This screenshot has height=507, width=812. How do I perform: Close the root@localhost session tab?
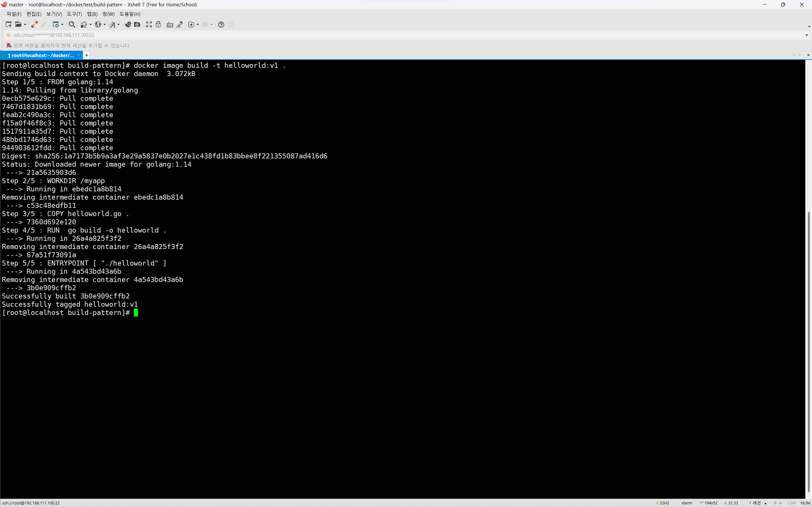pos(79,55)
